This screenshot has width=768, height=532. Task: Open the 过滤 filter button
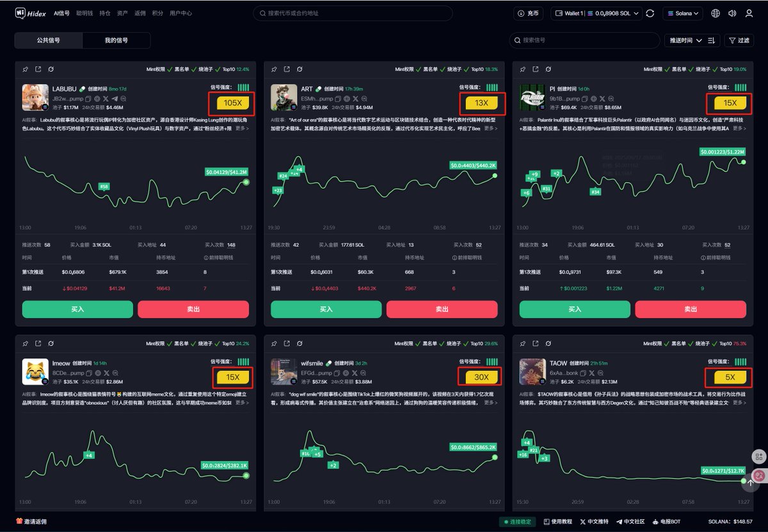(739, 40)
